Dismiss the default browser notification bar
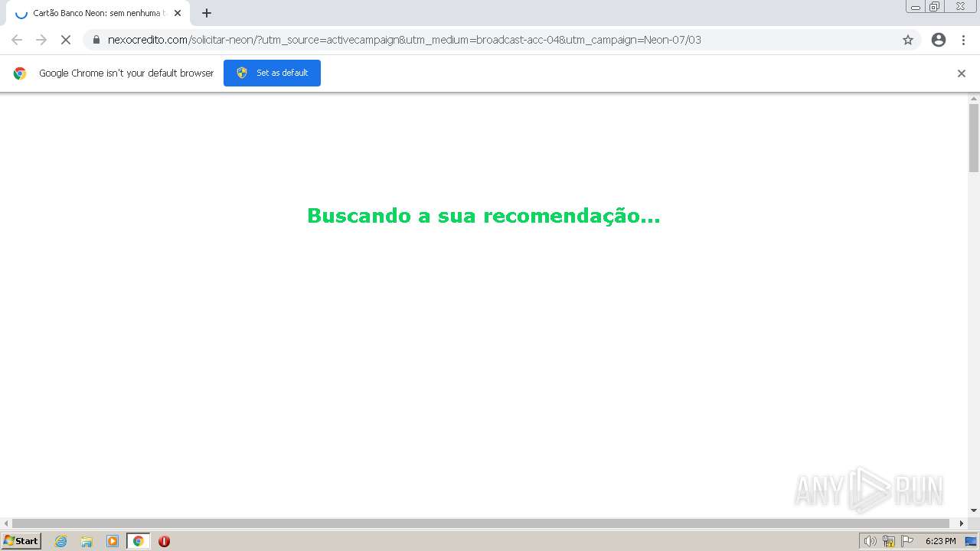 962,73
